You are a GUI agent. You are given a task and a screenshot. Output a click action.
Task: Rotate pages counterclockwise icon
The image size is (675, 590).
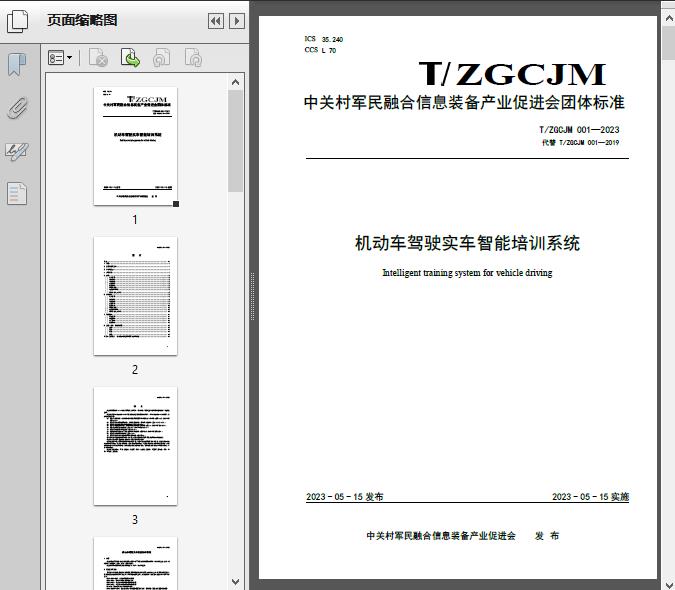(x=162, y=59)
